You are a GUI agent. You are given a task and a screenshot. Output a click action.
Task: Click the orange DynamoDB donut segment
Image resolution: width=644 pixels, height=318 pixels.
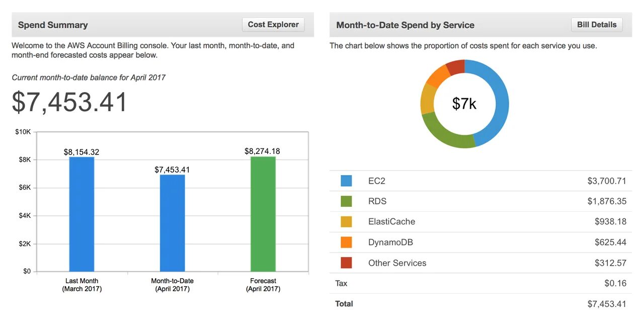tap(438, 75)
